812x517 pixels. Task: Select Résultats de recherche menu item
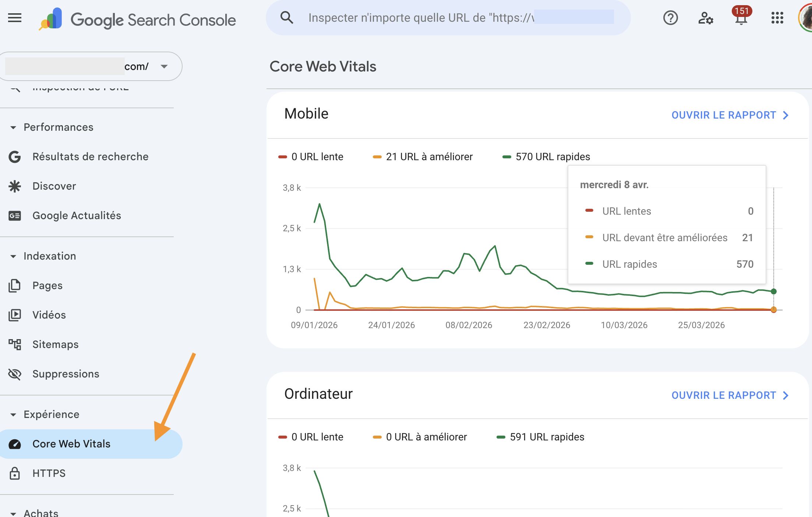coord(90,156)
